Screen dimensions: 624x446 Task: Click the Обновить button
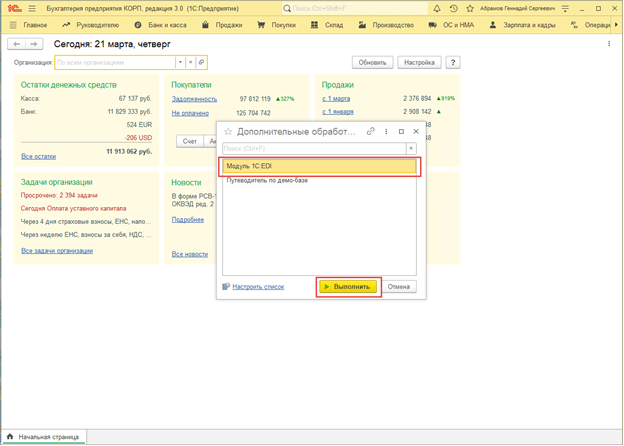372,62
